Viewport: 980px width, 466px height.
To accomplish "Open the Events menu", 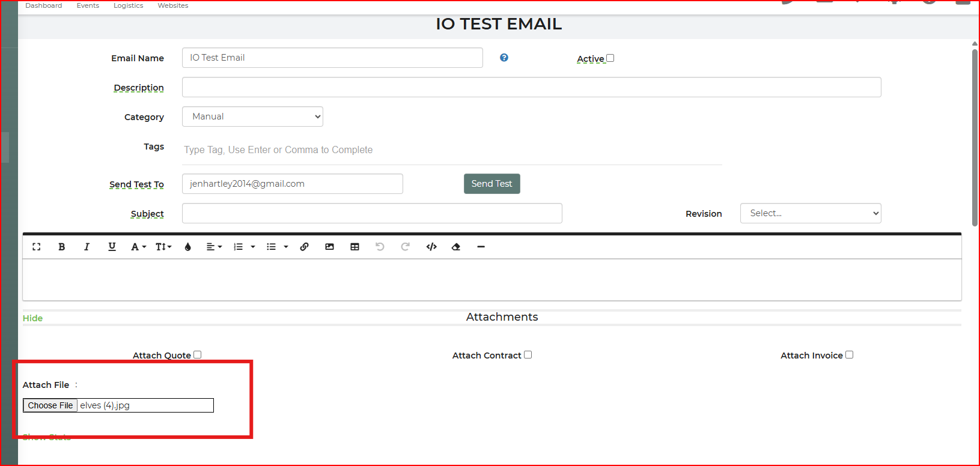I will [88, 5].
